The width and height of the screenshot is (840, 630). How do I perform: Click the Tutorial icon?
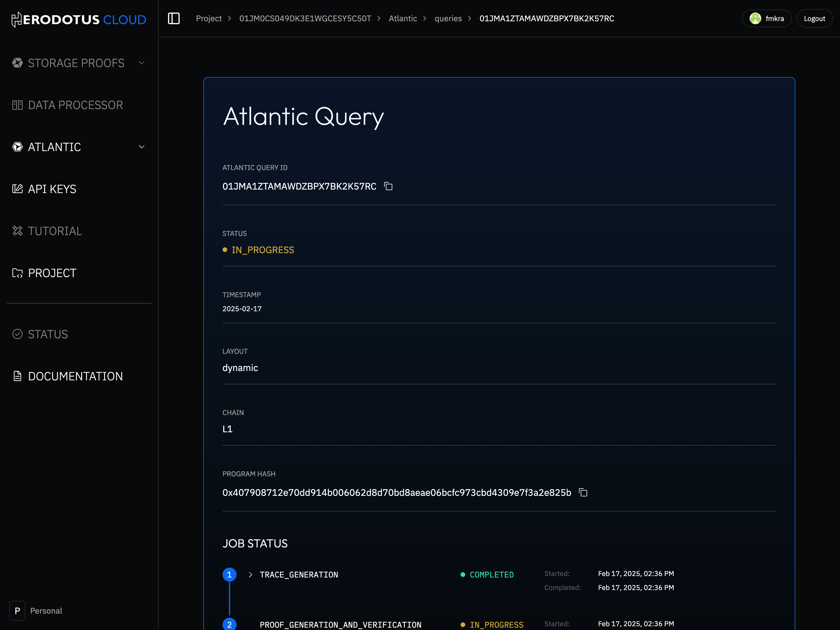(17, 231)
